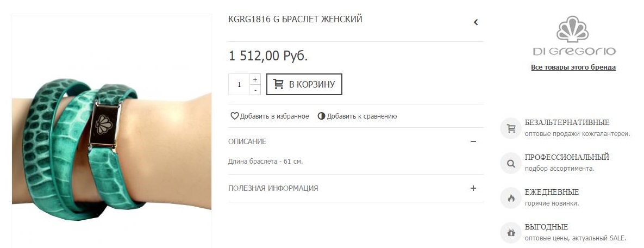Expand ПОЛЕЗНАЯ ИНФОРМАЦИЯ with plus sign
Viewport: 644px width, 248px height.
(x=473, y=188)
